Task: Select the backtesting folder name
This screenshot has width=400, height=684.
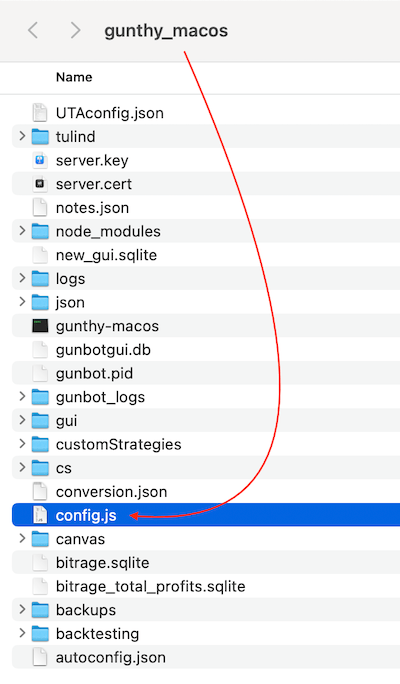Action: point(97,634)
